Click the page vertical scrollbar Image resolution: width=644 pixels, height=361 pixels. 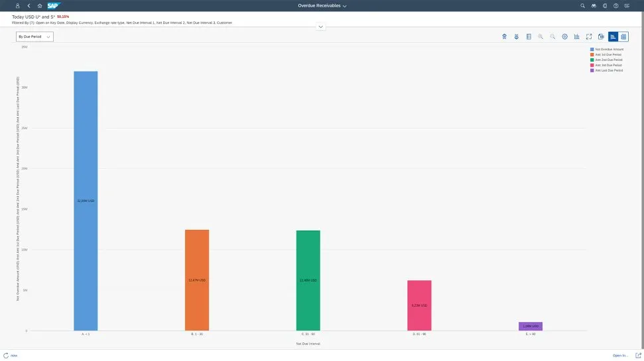click(x=642, y=180)
